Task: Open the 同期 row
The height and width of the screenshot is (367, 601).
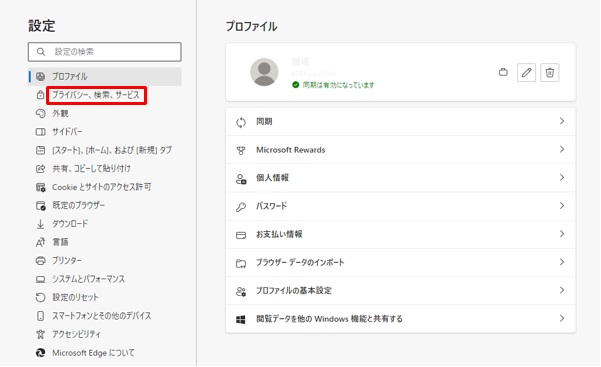Action: [401, 122]
